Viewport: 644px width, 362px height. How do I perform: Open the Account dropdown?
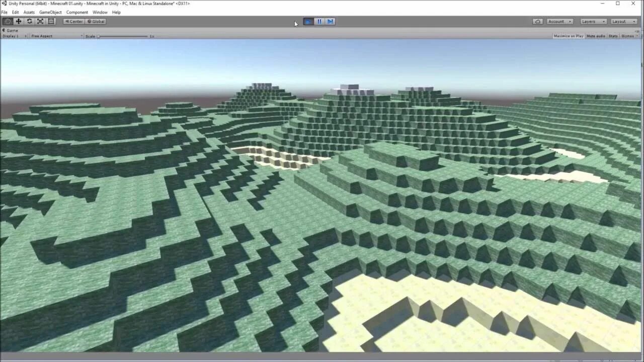tap(560, 21)
